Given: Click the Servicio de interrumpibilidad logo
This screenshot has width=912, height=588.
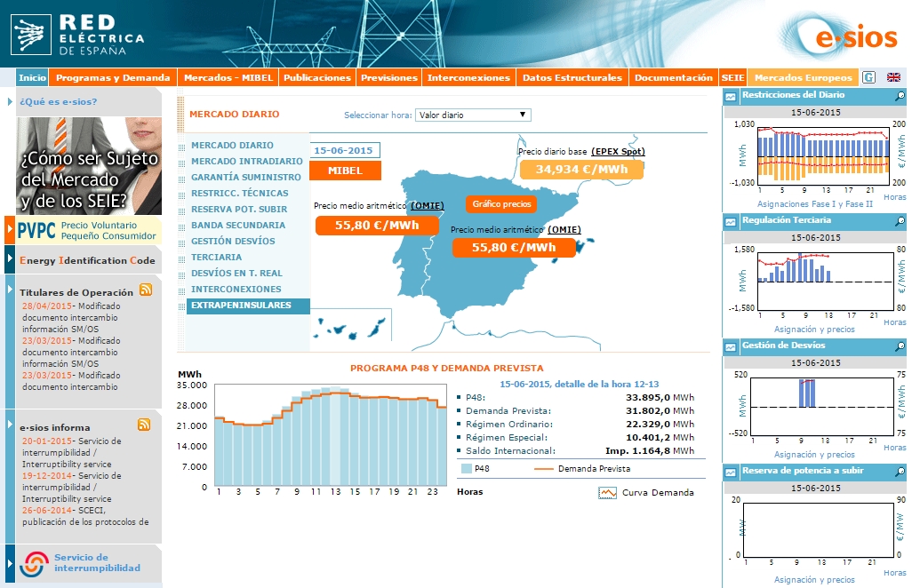Looking at the screenshot, I should (34, 564).
